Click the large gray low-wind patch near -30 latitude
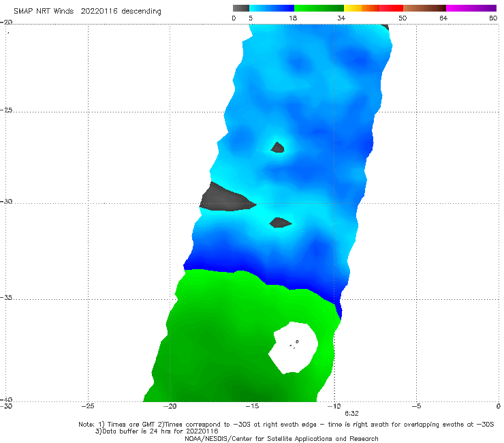Screen dimensions: 504x443 tap(225, 200)
